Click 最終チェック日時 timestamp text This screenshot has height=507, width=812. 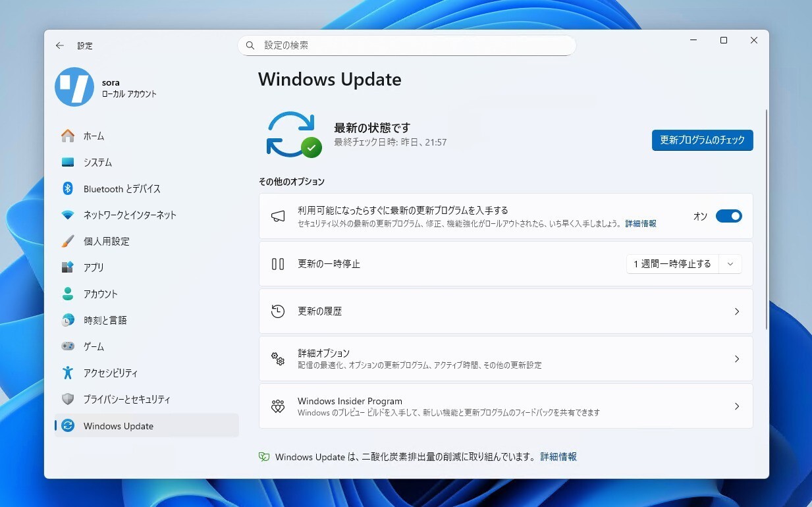(x=391, y=142)
